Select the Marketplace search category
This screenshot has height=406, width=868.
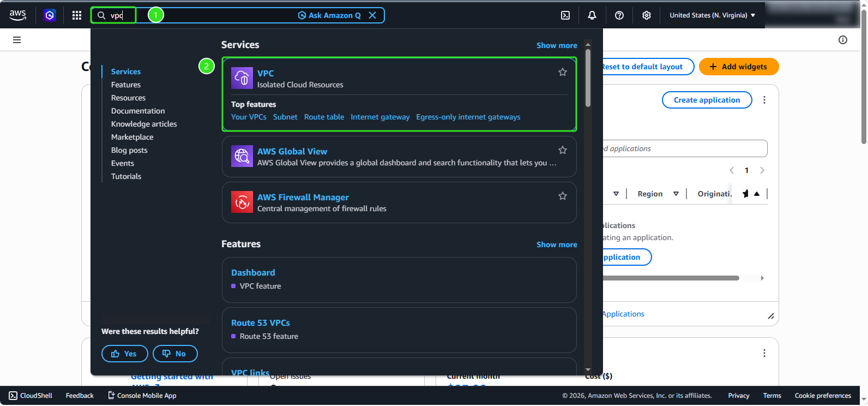tap(132, 137)
